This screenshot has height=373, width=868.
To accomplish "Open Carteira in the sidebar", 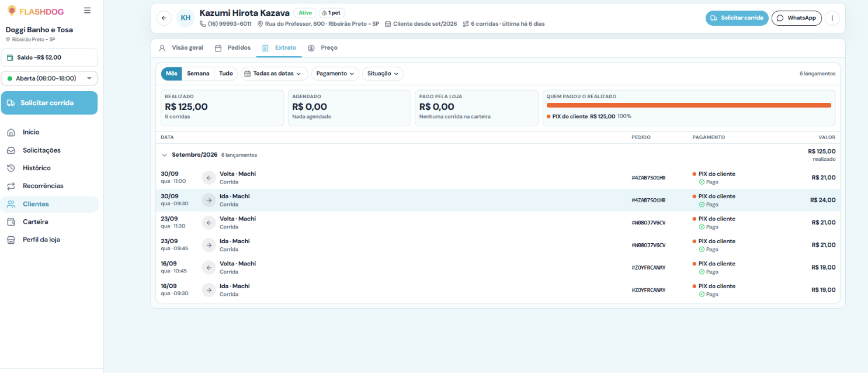I will click(x=50, y=222).
